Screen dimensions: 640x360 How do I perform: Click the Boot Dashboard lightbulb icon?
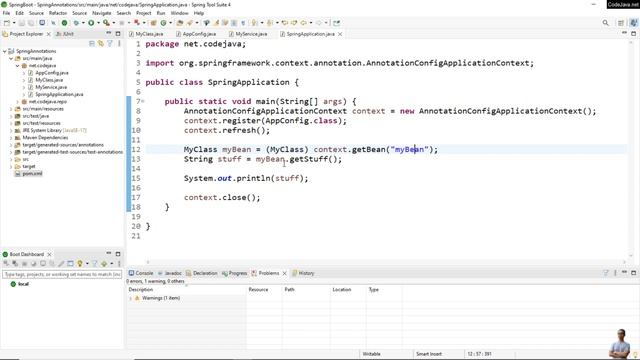pos(80,264)
